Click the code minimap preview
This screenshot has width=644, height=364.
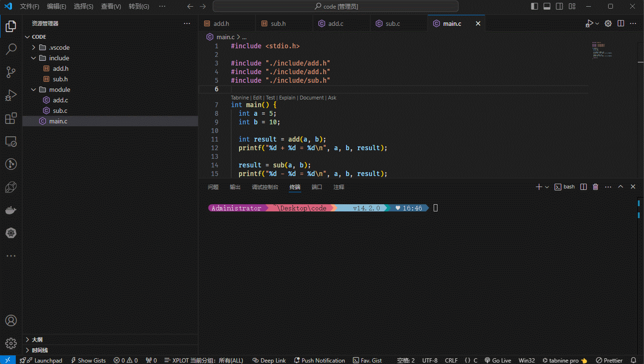point(602,50)
